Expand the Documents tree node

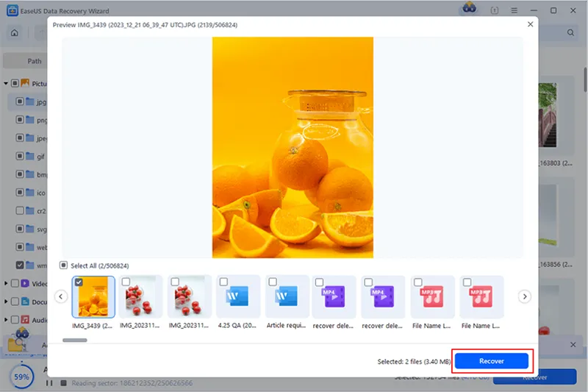pyautogui.click(x=6, y=302)
